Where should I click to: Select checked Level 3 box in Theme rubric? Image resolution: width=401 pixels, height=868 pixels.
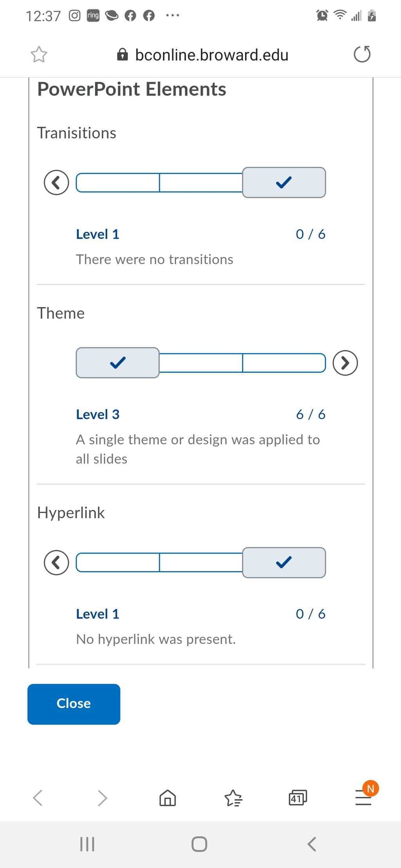coord(117,363)
